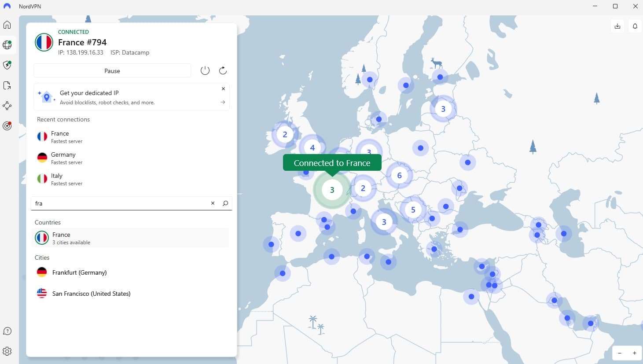The width and height of the screenshot is (643, 364).
Task: Zoom out the map with minus
Action: [x=620, y=353]
